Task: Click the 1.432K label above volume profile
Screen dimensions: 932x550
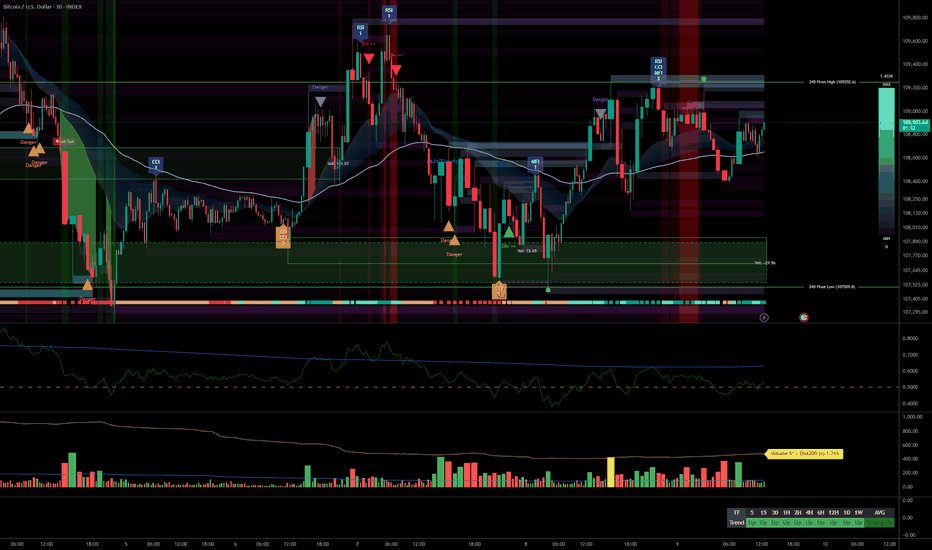Action: (886, 77)
